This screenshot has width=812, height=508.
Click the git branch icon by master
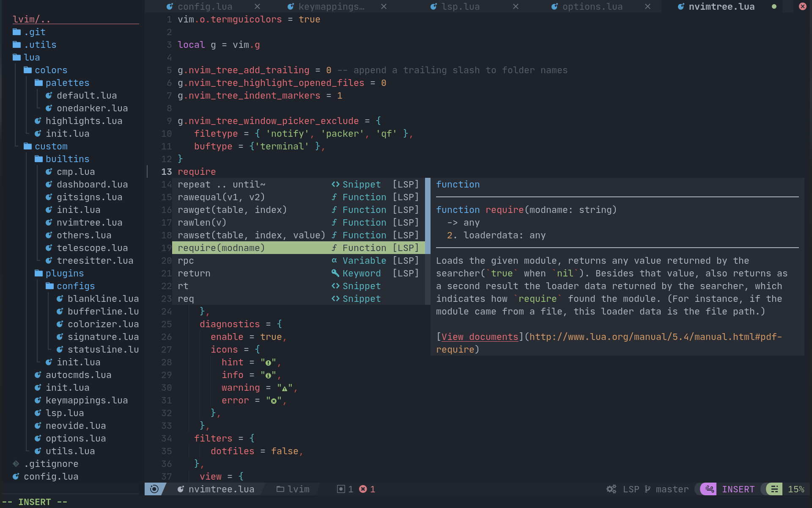click(647, 489)
